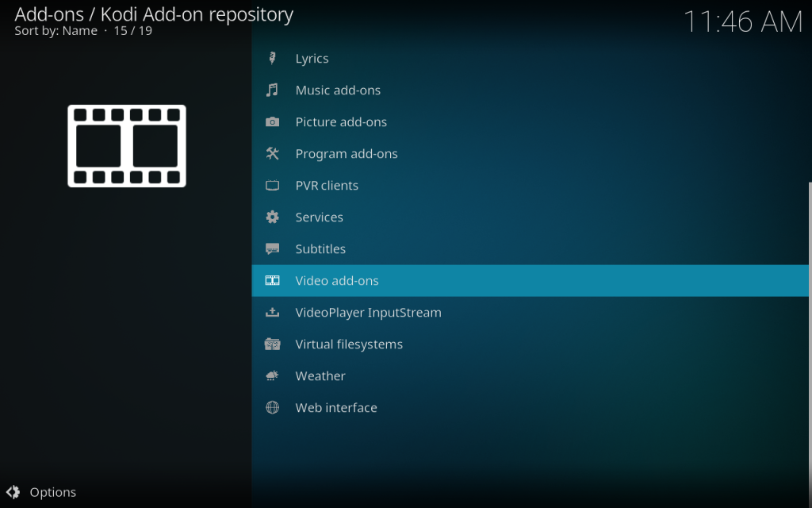
Task: Click the Lyrics microphone icon
Action: pos(272,59)
